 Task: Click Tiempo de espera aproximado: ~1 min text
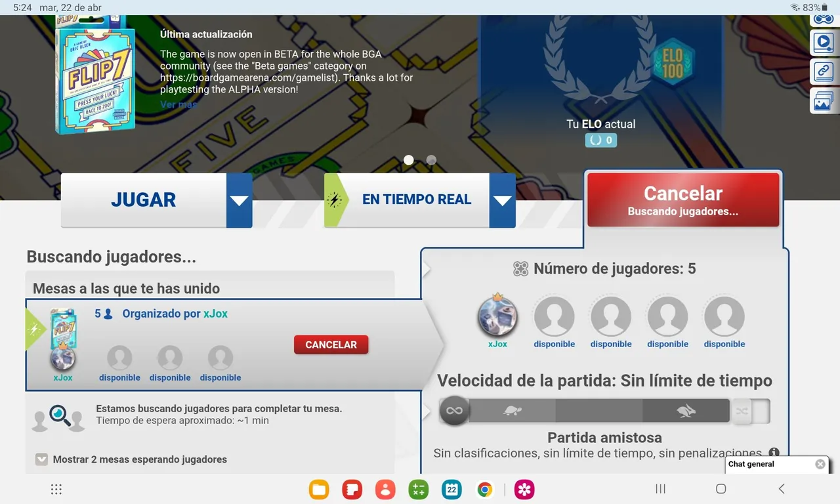pos(182,420)
